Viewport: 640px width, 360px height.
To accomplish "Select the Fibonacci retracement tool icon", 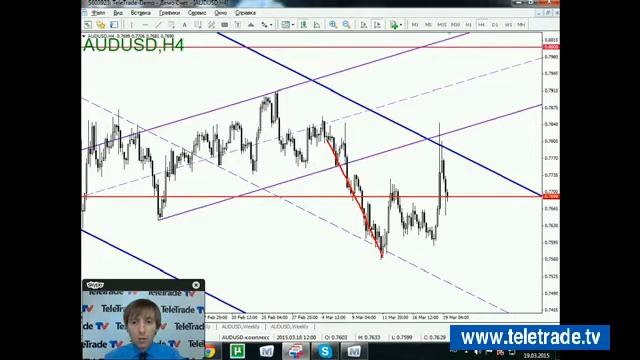I will (x=198, y=25).
